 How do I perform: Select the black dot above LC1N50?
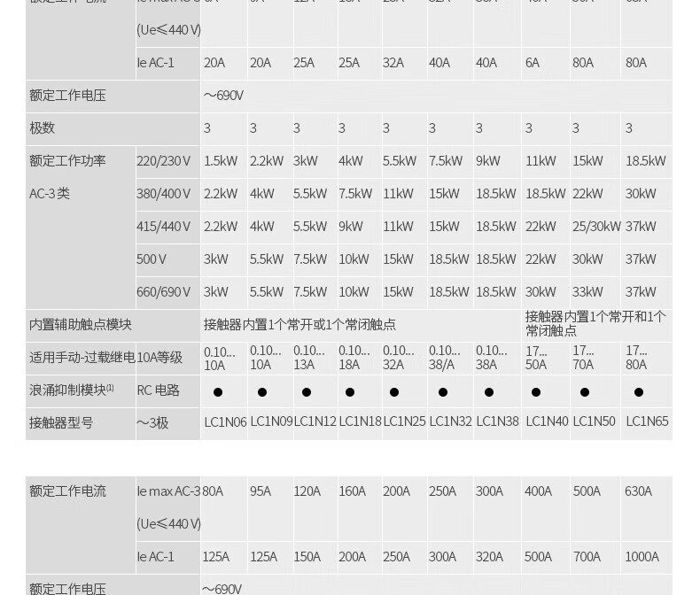(x=585, y=391)
